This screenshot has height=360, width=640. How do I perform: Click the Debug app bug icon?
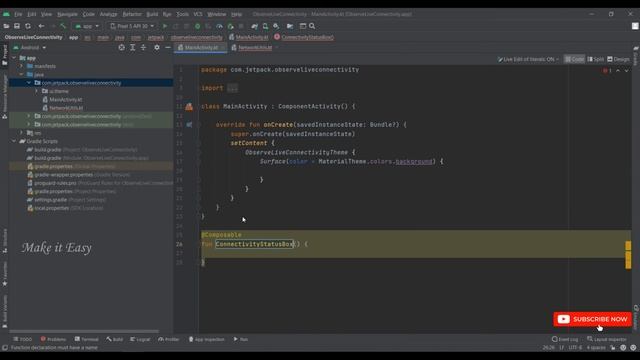[198, 26]
